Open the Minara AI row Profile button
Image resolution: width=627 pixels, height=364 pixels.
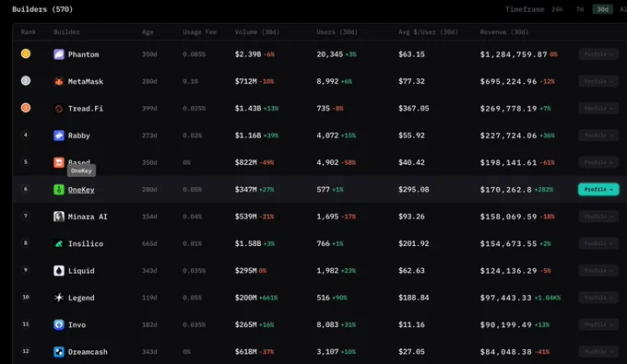[x=598, y=217]
